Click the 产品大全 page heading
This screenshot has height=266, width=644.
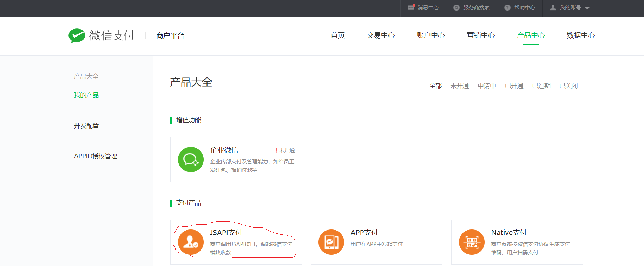191,83
